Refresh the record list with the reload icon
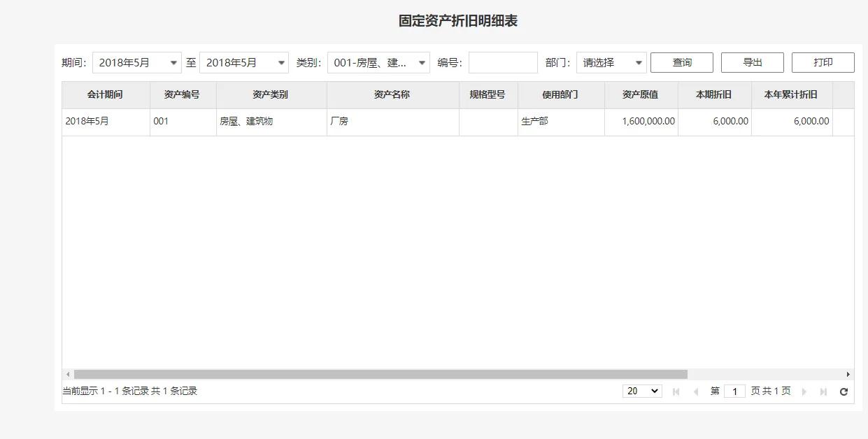 [844, 391]
